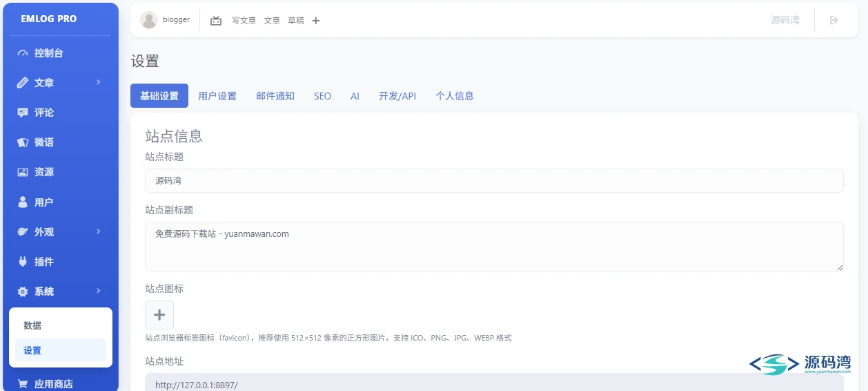
Task: Go to the 个人信息 tab
Action: pos(455,96)
